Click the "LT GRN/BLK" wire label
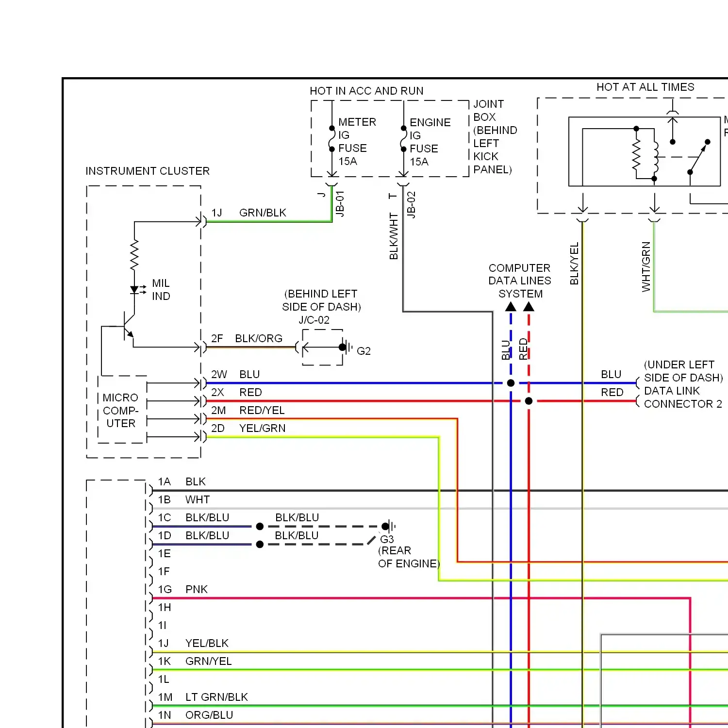 (x=216, y=697)
